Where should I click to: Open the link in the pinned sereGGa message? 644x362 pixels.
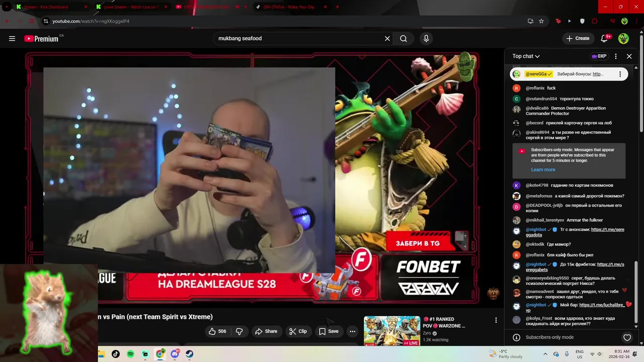598,74
